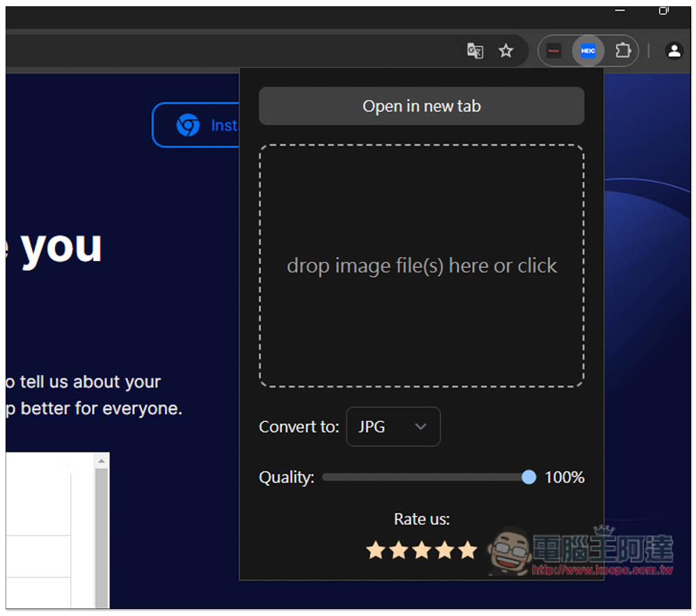Click the Convert to: label

[x=299, y=427]
